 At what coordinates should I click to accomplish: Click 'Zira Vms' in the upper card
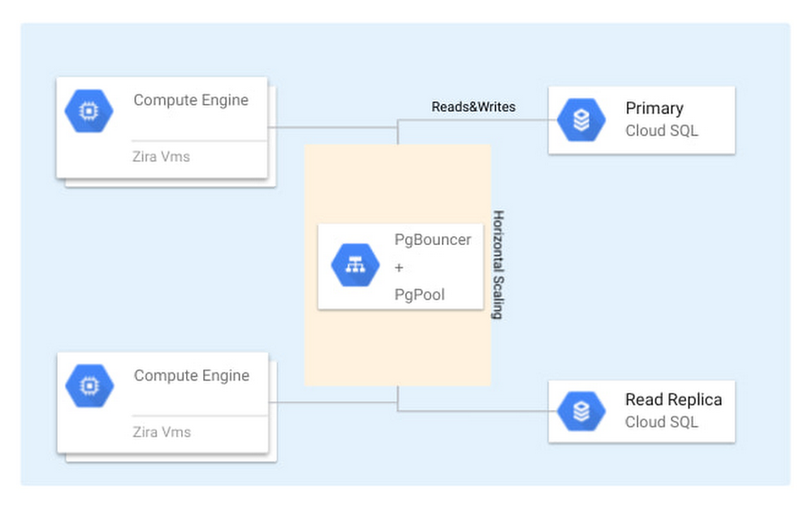coord(161,157)
